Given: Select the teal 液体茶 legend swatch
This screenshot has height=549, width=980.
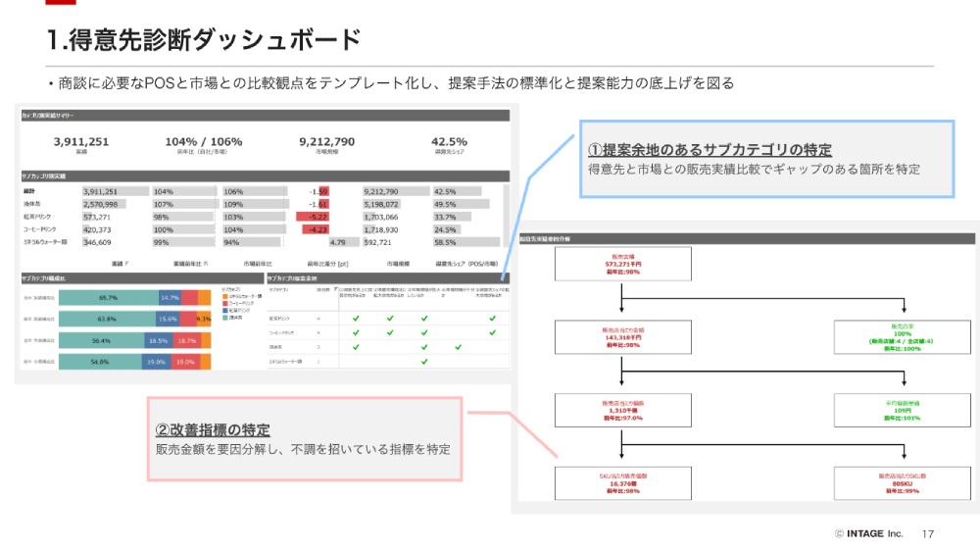Looking at the screenshot, I should coord(225,318).
